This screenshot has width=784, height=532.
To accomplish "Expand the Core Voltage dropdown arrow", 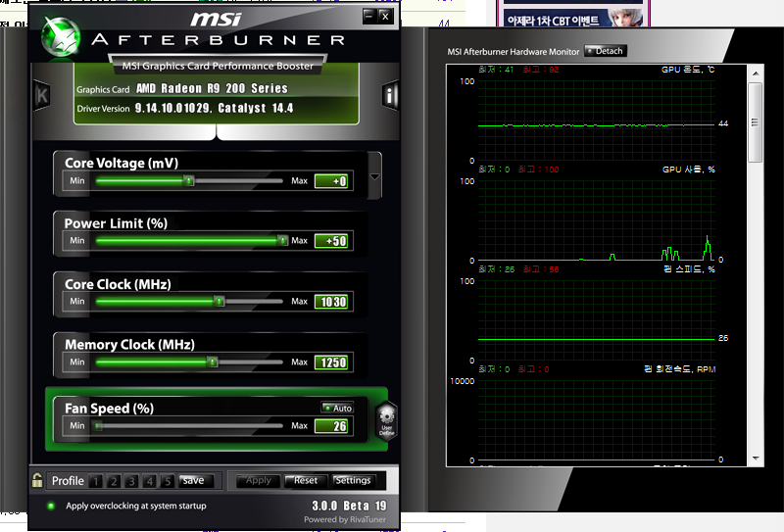I will (375, 179).
